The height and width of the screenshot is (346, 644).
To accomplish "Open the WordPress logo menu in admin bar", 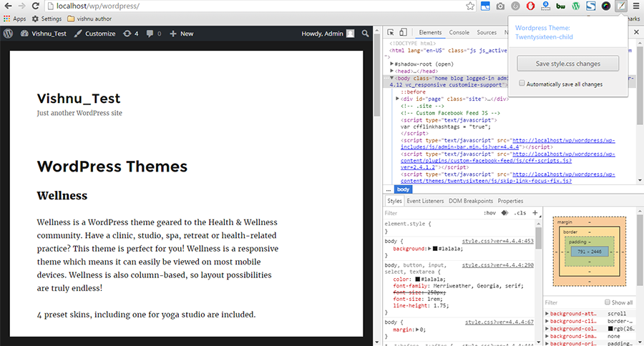I will pyautogui.click(x=8, y=34).
